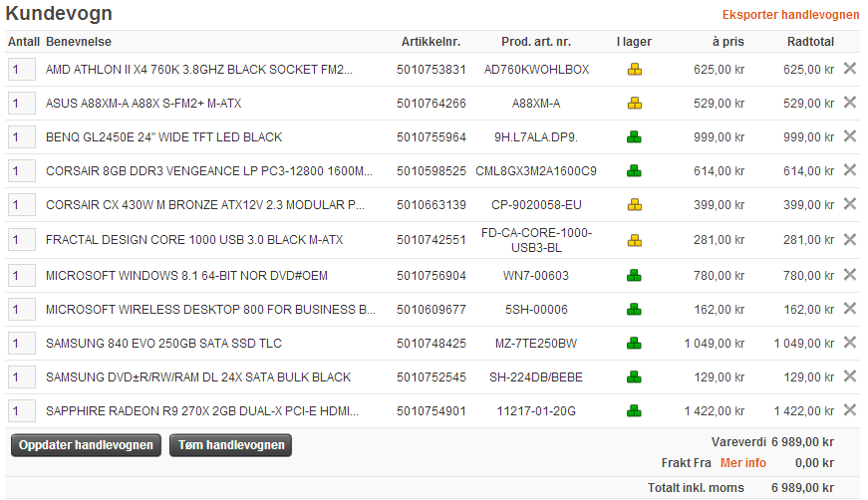Click Oppdater handlevognen button
Image resolution: width=868 pixels, height=500 pixels.
click(86, 445)
